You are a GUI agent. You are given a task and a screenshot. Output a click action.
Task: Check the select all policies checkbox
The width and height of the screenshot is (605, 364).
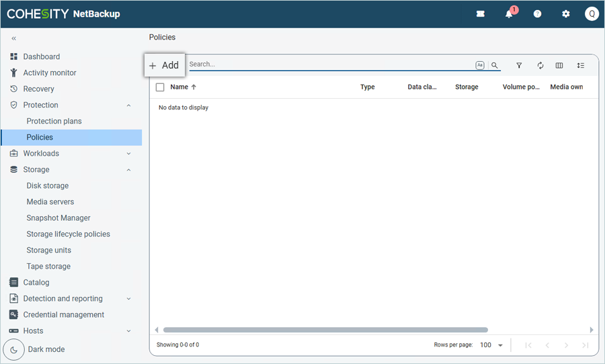tap(160, 87)
